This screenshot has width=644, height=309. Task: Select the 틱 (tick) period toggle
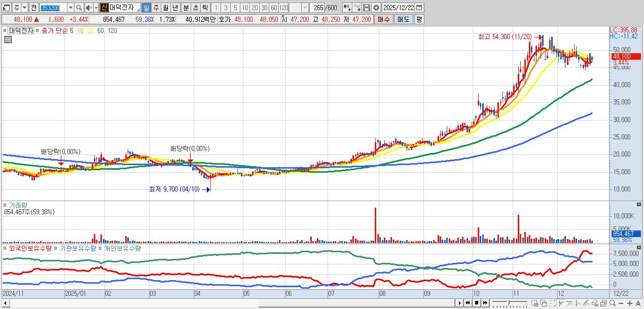pyautogui.click(x=204, y=8)
